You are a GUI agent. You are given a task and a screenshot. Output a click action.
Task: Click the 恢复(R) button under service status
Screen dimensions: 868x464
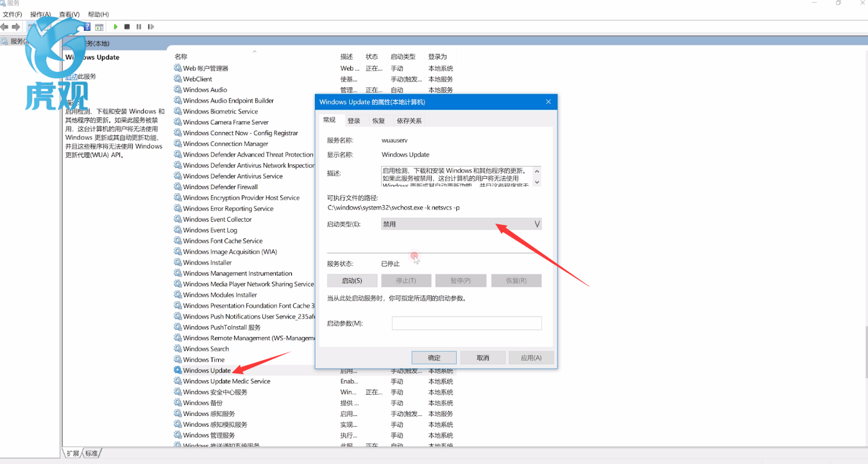tap(516, 281)
